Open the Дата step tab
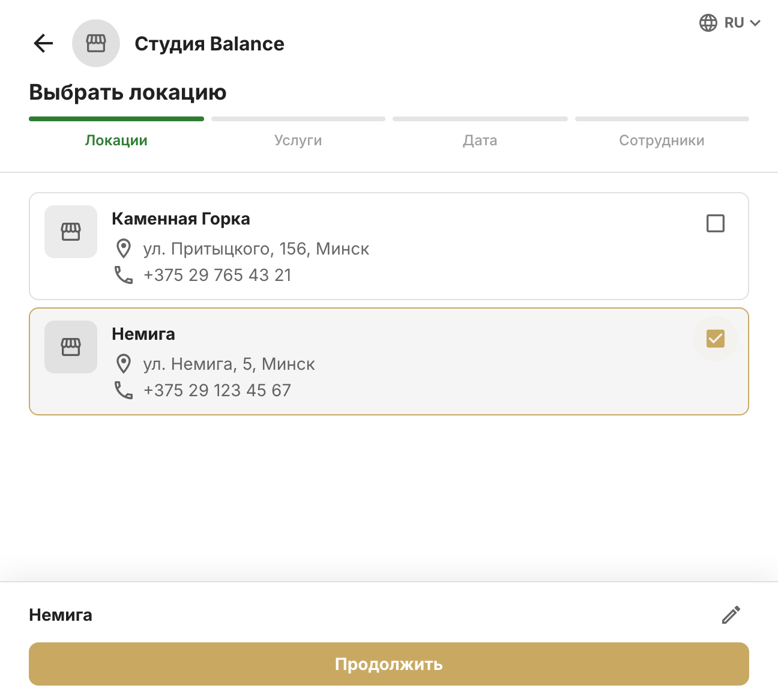Image resolution: width=778 pixels, height=700 pixels. click(x=480, y=140)
